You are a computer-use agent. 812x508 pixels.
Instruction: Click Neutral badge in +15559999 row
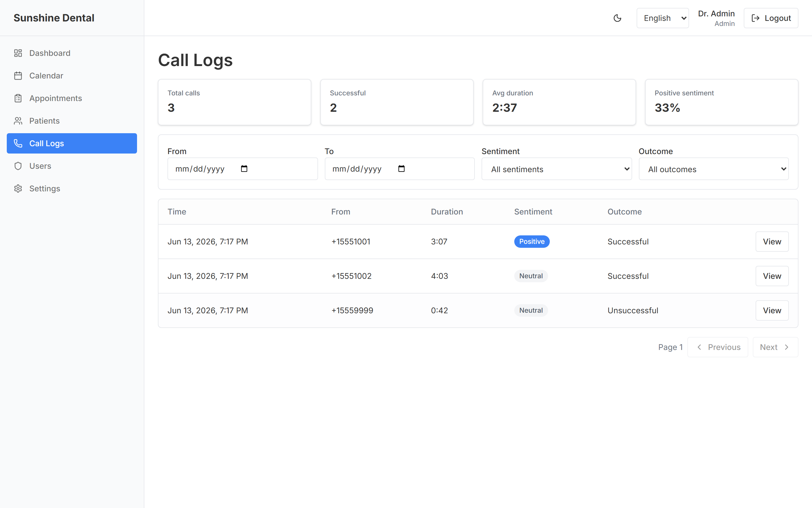(x=531, y=310)
